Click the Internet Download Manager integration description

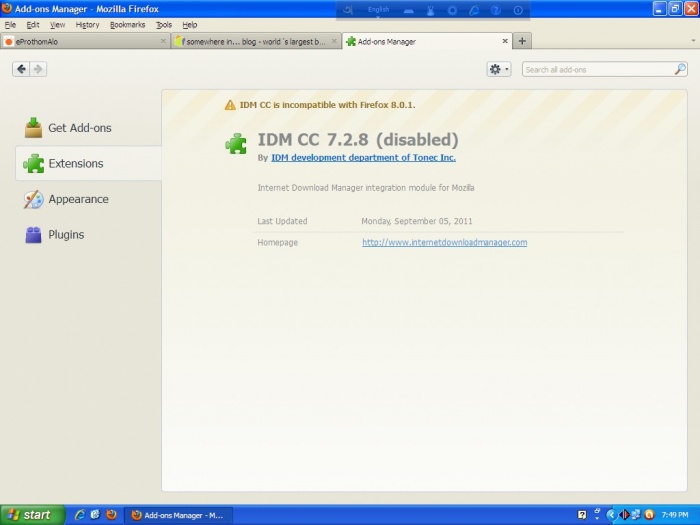click(x=366, y=188)
